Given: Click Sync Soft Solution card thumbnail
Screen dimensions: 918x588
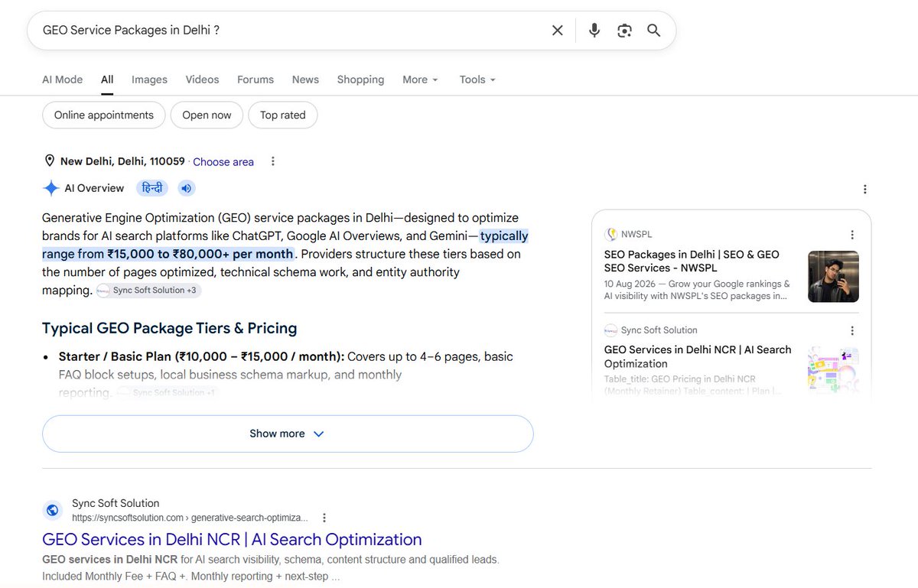Looking at the screenshot, I should coord(833,372).
